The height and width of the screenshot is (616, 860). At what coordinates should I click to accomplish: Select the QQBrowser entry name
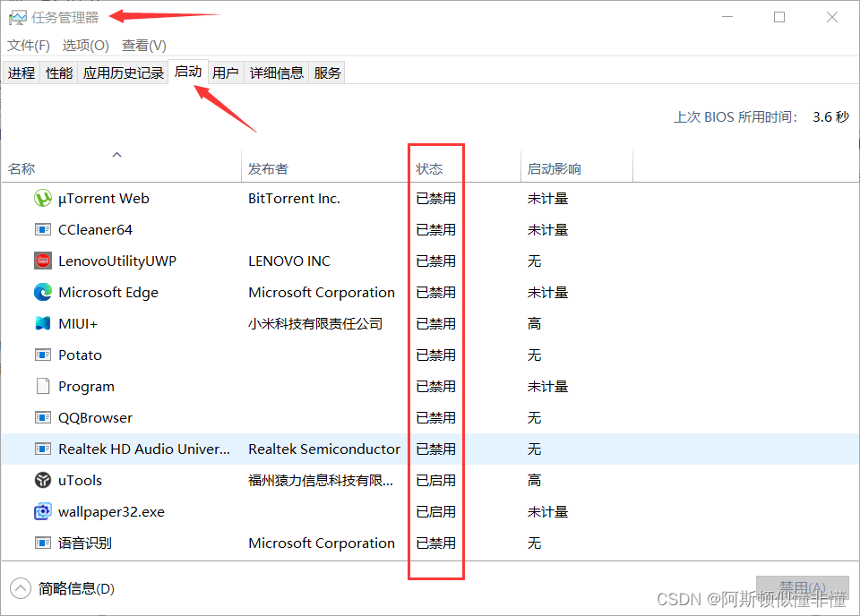click(96, 417)
